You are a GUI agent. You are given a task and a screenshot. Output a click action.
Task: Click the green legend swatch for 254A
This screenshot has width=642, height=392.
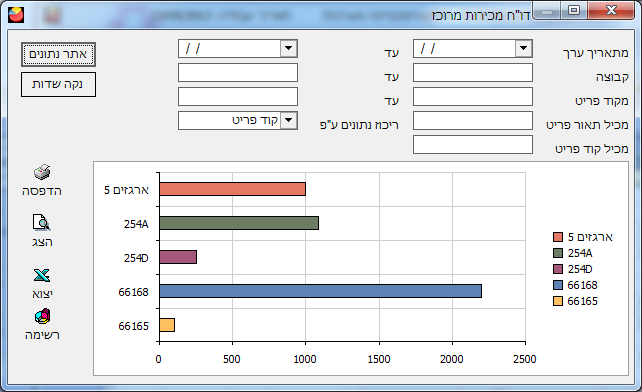(558, 253)
